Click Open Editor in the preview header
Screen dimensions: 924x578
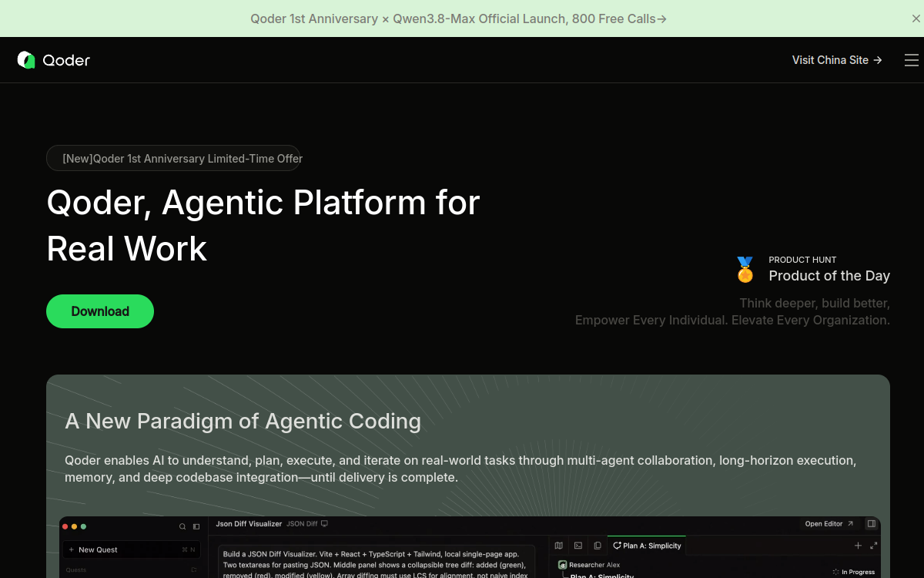pyautogui.click(x=829, y=524)
